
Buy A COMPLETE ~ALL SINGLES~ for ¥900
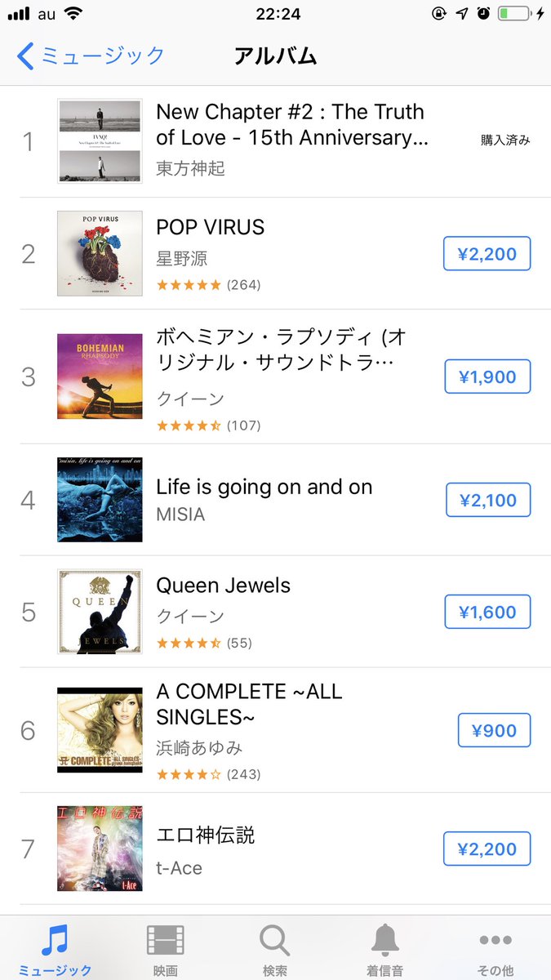coord(494,730)
